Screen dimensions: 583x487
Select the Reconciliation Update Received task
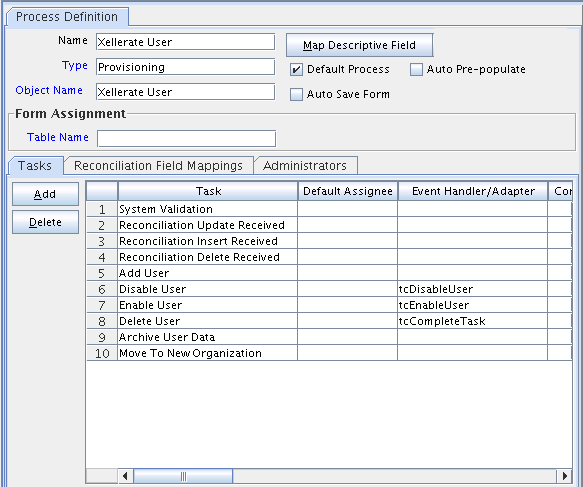pos(207,225)
